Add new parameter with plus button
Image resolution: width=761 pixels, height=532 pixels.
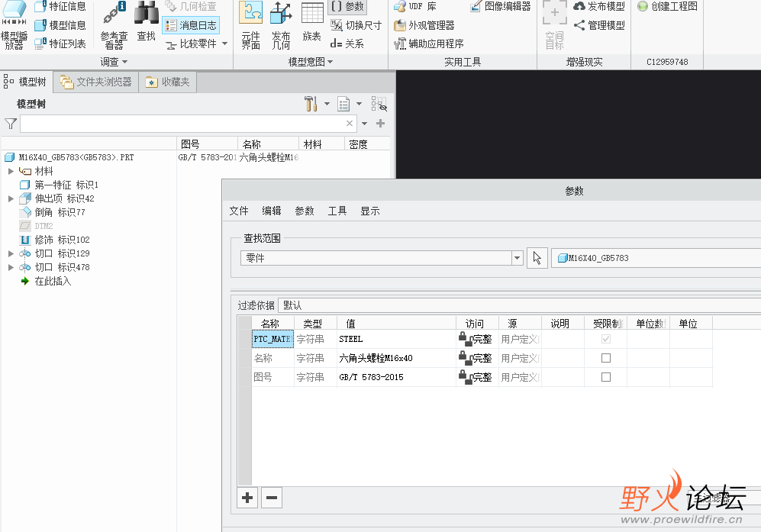(247, 498)
